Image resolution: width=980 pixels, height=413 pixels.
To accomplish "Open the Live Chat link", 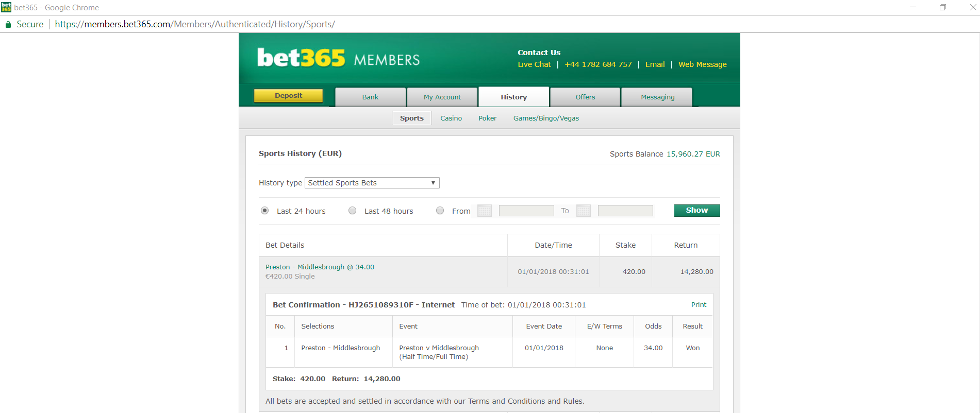I will coord(535,64).
